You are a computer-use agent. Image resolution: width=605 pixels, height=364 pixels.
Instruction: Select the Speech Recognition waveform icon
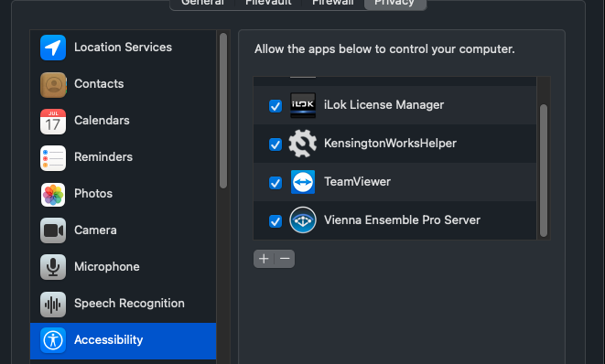tap(53, 304)
